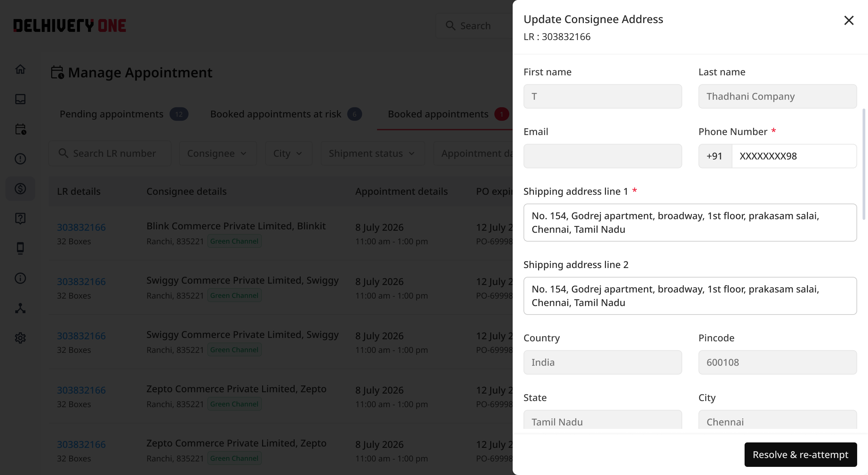The width and height of the screenshot is (868, 475).
Task: Click the Search LR number magnifier icon
Action: point(63,153)
